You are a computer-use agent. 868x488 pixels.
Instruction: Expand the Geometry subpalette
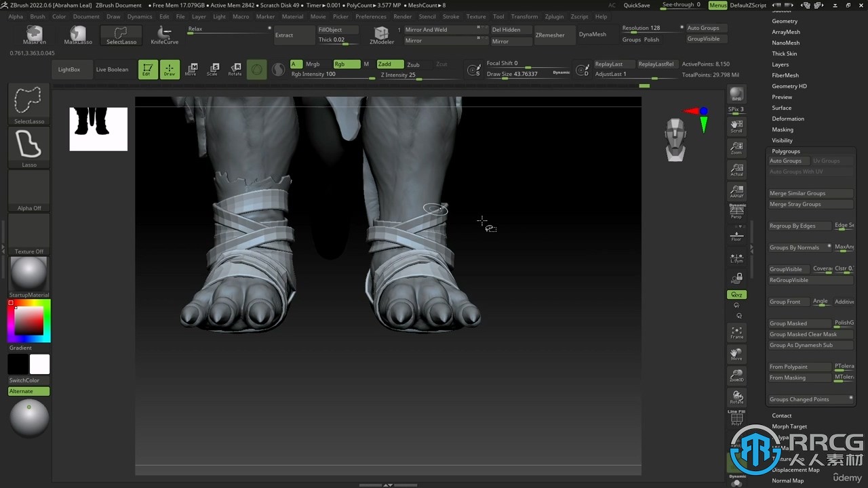(x=785, y=21)
